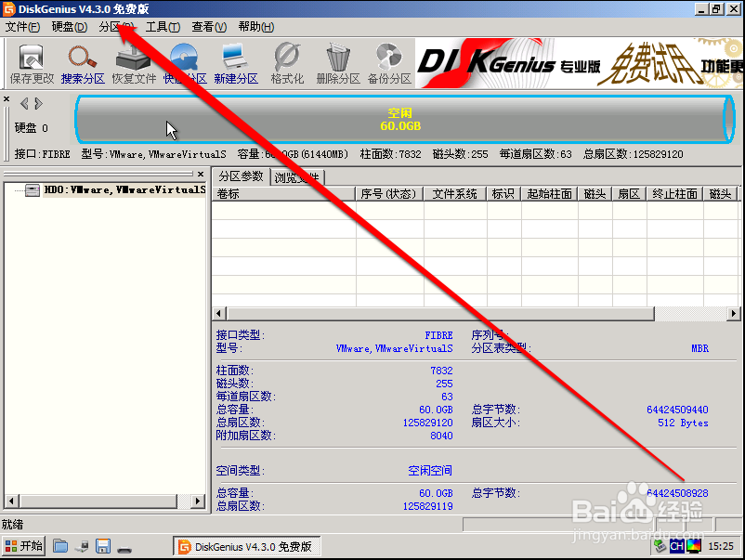
Task: Open the Windows 开始 (Start) menu
Action: coord(22,546)
